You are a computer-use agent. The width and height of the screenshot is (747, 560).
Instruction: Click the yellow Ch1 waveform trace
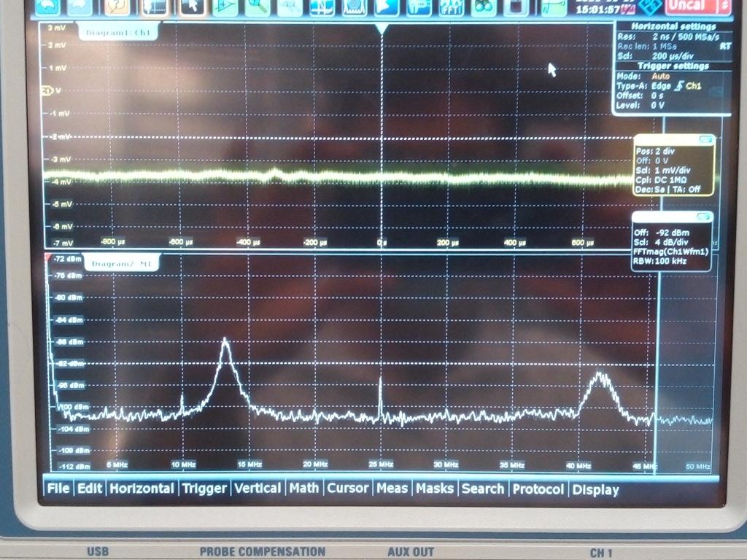(x=338, y=178)
